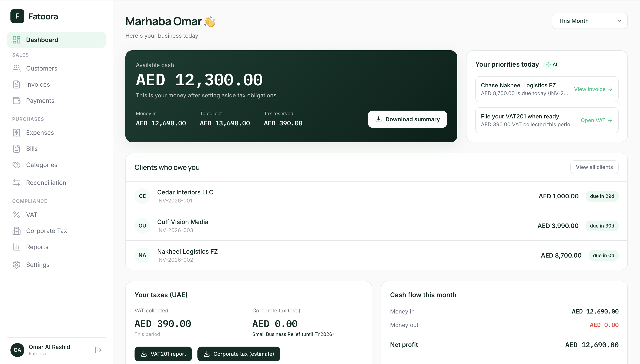Viewport: 640px width, 364px height.
Task: Click the Omar Al Rashid profile name
Action: coord(49,347)
